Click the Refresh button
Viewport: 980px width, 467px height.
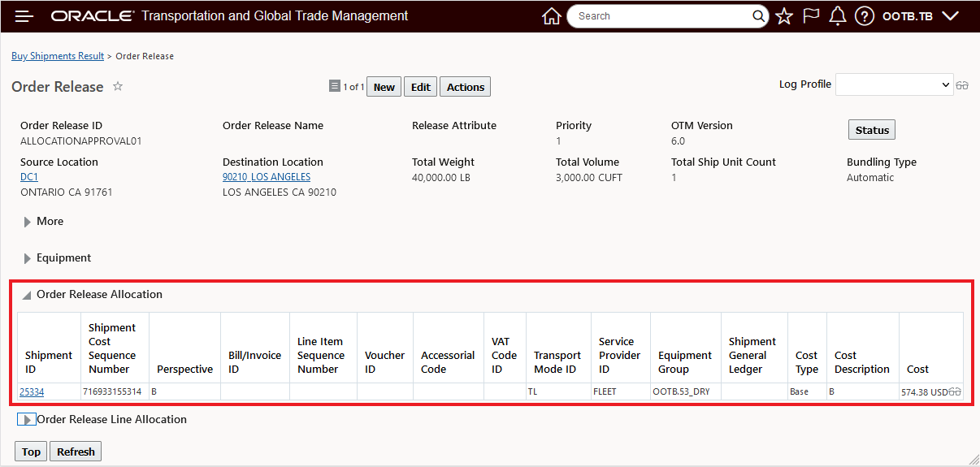click(x=76, y=452)
